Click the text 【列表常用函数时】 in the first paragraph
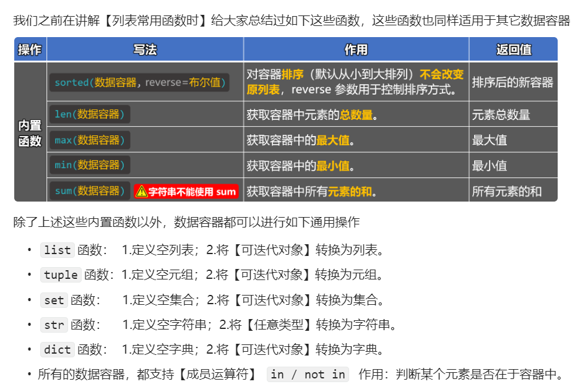Screen dimensions: 588x392 (155, 20)
